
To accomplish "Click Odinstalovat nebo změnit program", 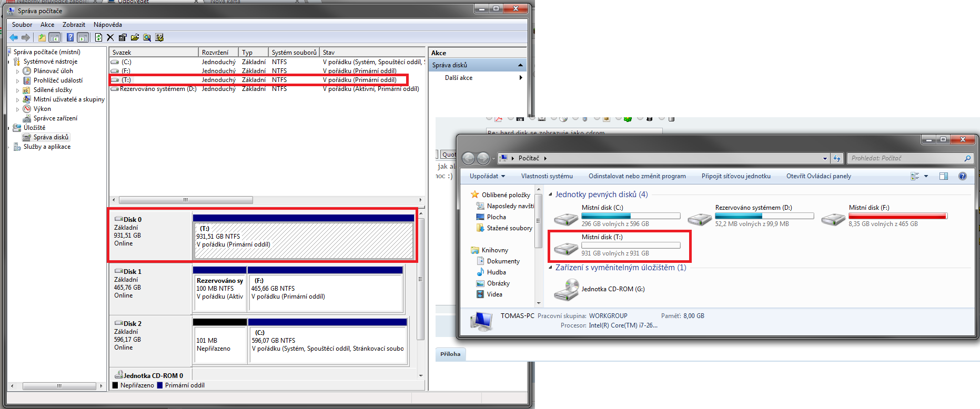I will 637,176.
